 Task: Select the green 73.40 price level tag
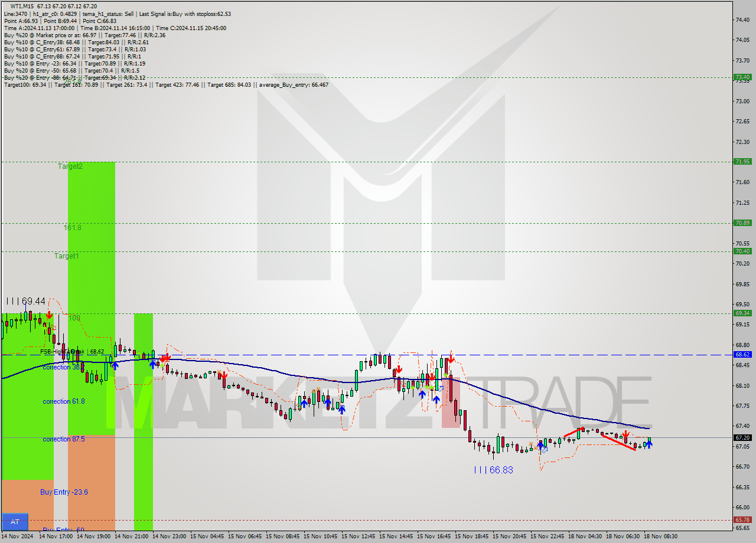pos(742,77)
